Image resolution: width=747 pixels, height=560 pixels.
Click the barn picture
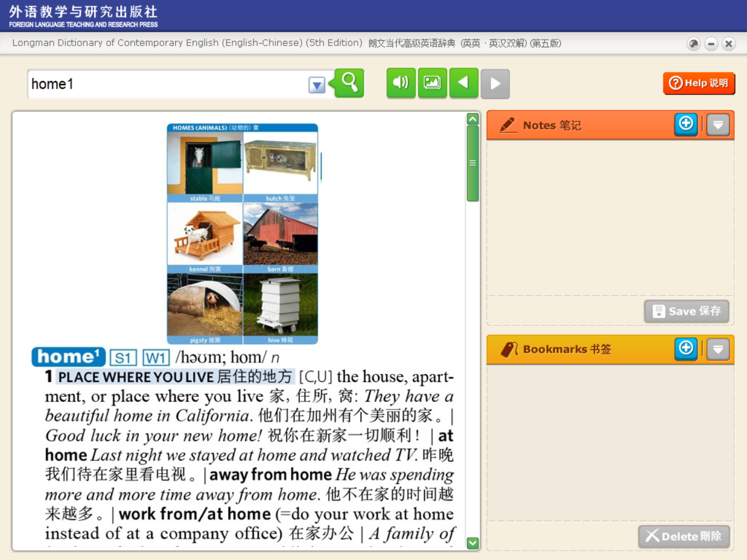pos(281,234)
